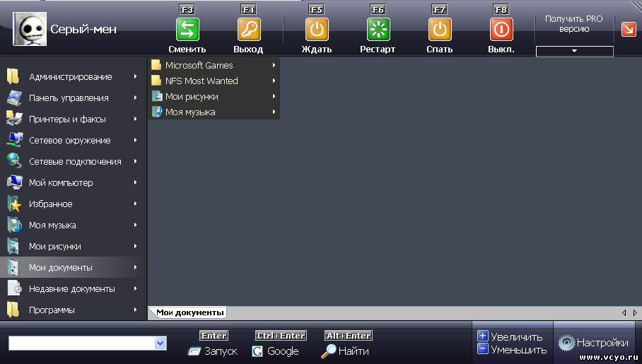
Task: Click the Найти text button
Action: pyautogui.click(x=354, y=351)
